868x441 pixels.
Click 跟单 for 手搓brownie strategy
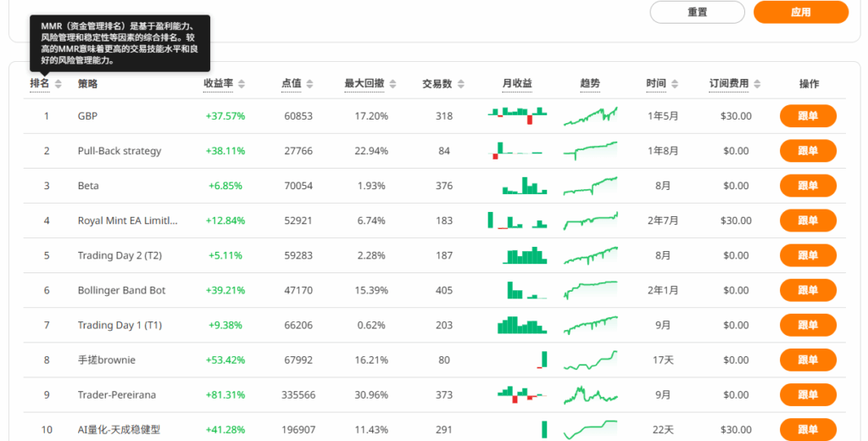[x=808, y=360]
